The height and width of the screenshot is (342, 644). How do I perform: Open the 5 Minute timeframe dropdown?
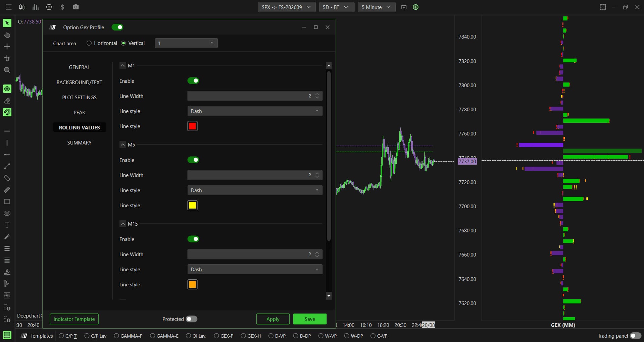377,7
